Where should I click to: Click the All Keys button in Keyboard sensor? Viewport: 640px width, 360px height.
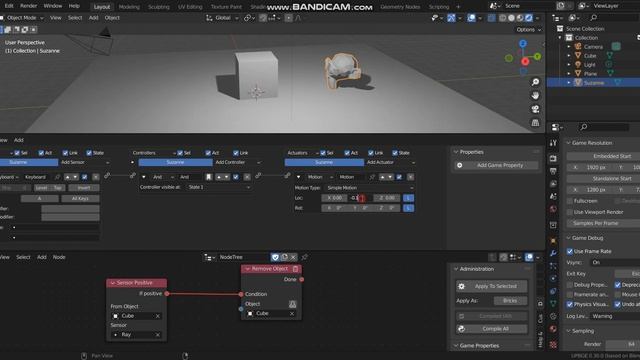(80, 199)
